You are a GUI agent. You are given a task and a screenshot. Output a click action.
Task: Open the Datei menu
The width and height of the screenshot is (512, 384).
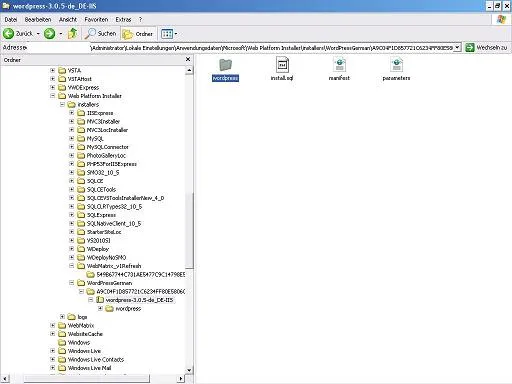point(11,20)
